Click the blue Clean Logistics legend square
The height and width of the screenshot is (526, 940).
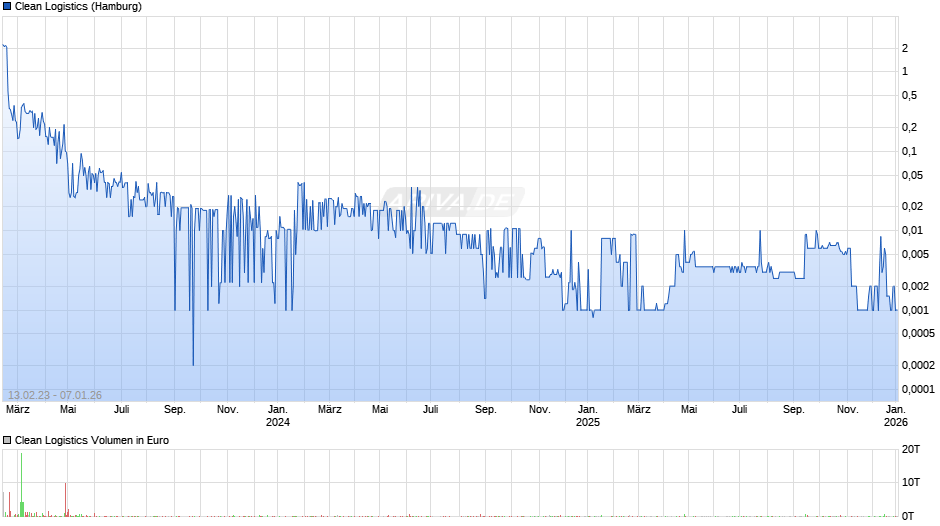pos(7,7)
